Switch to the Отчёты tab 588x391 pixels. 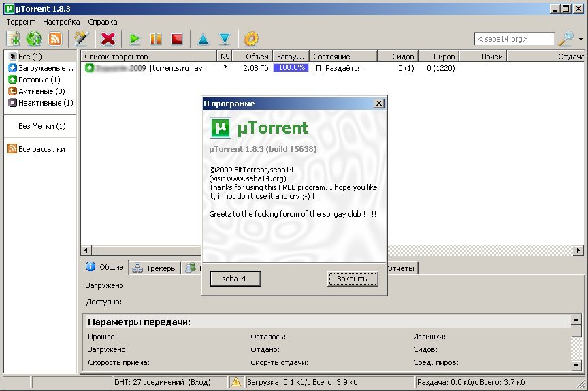(x=402, y=268)
